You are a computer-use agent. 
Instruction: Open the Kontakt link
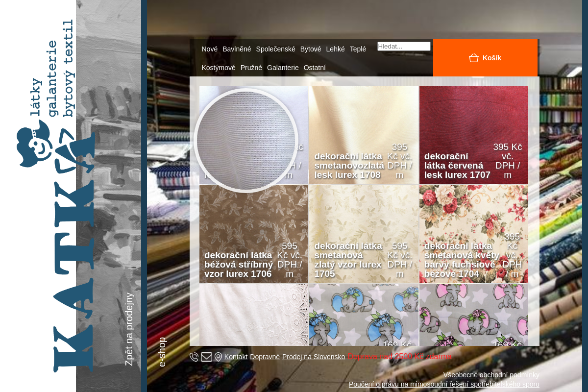click(x=236, y=357)
